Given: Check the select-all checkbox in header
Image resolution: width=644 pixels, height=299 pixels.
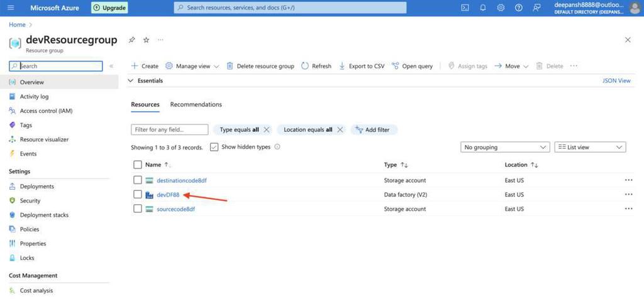Looking at the screenshot, I should [x=138, y=165].
